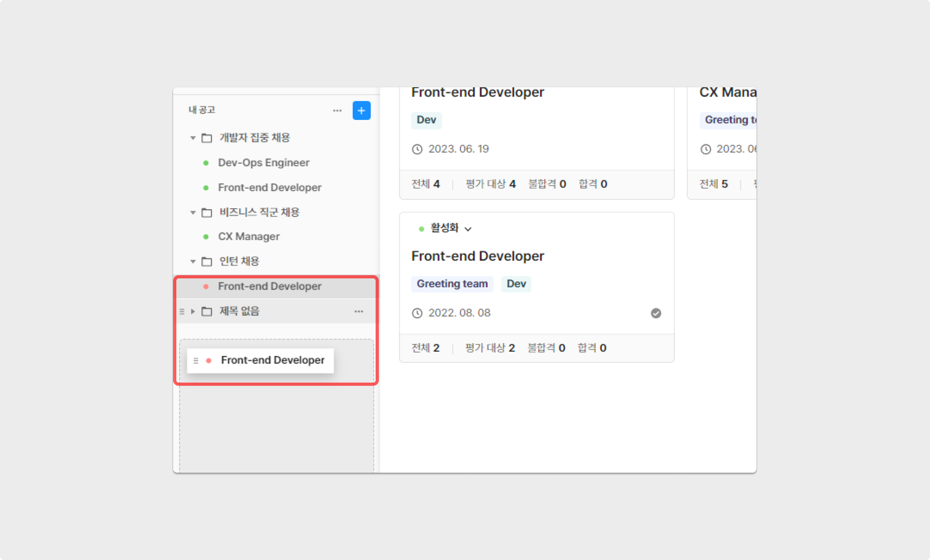Expand the 제목 없음 folder
This screenshot has height=560, width=930.
(x=193, y=311)
